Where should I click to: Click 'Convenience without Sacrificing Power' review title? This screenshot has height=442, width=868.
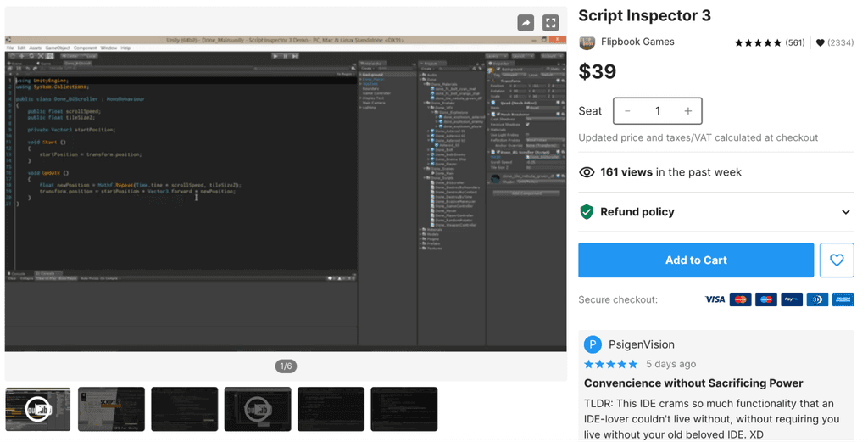[693, 383]
